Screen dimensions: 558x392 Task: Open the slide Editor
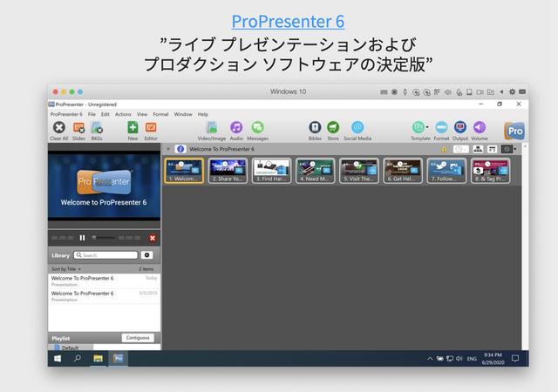[x=151, y=127]
